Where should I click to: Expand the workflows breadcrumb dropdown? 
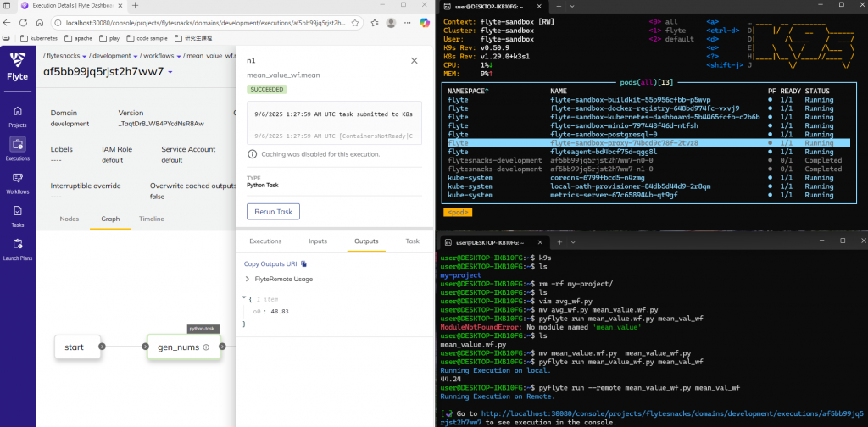click(180, 57)
